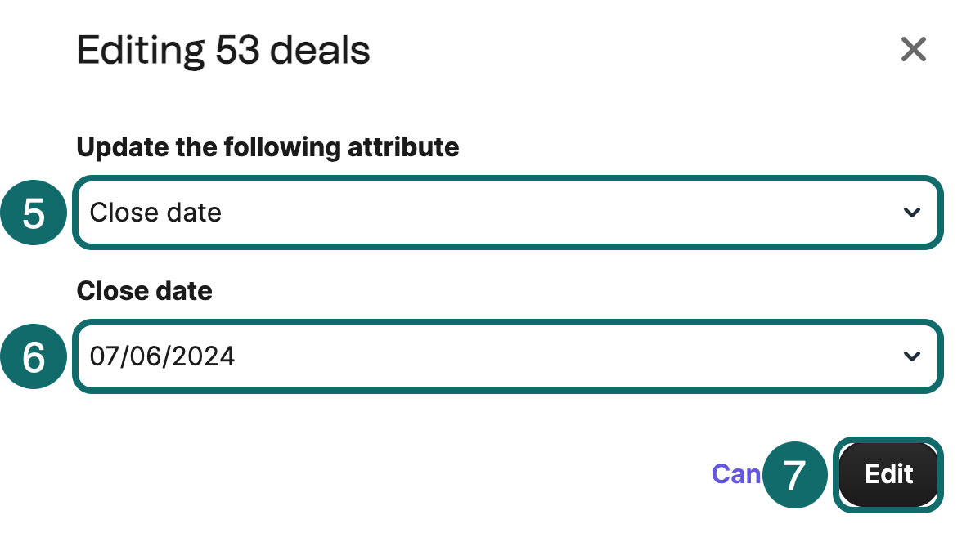Screen dimensions: 980x533
Task: Click the chevron on the attribute selector
Action: click(911, 213)
